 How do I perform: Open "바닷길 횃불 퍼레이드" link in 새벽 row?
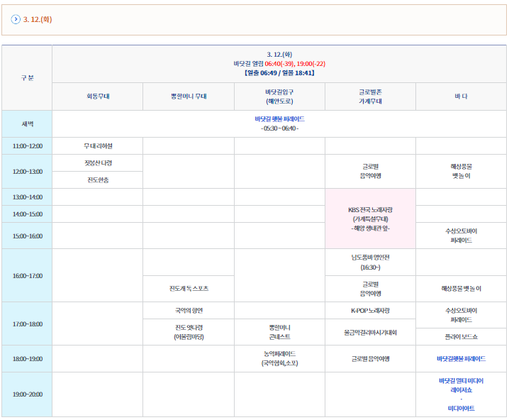pos(279,119)
